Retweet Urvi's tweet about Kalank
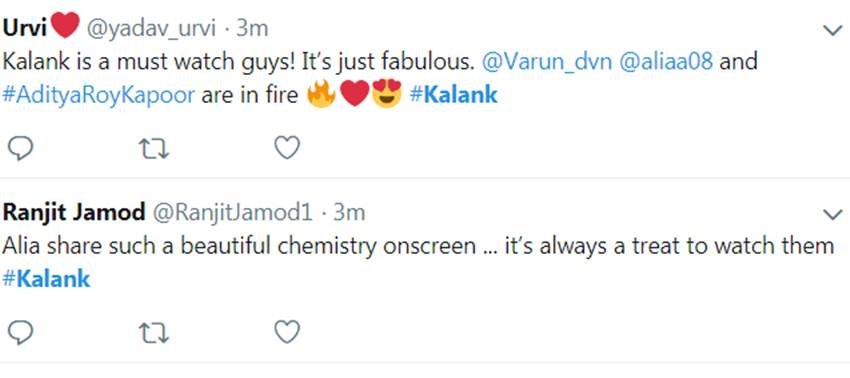The image size is (850, 378). pos(154,148)
